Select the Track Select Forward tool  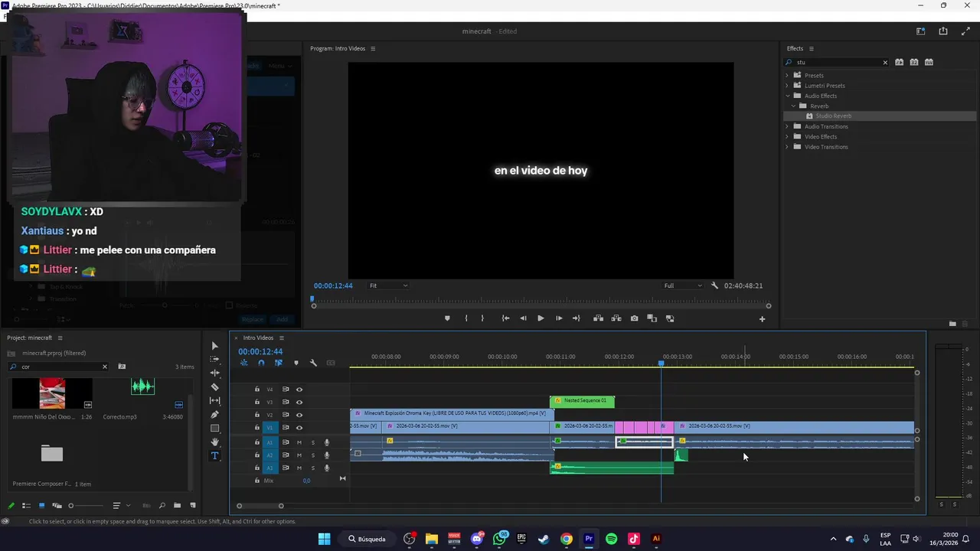(x=214, y=360)
